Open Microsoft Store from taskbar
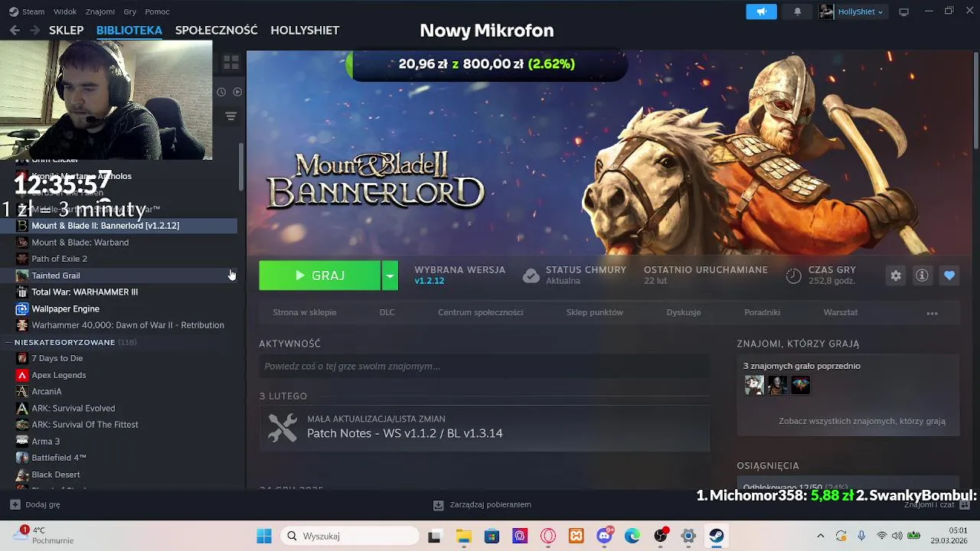The height and width of the screenshot is (551, 980). coord(492,536)
